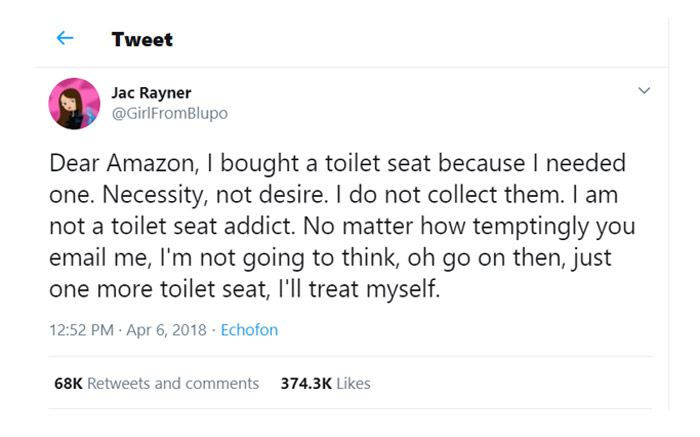Click the @GirlFromBlupo handle
This screenshot has height=437, width=700.
coord(169,113)
